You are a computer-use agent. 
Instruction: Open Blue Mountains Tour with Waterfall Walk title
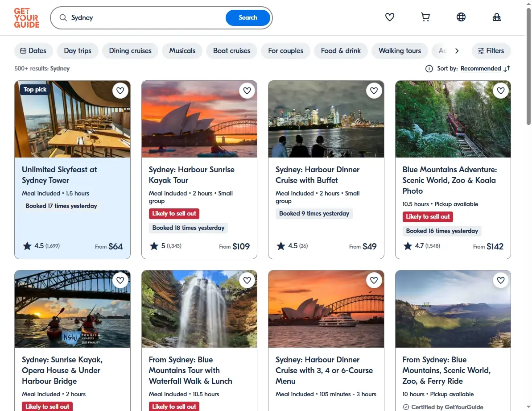click(190, 370)
